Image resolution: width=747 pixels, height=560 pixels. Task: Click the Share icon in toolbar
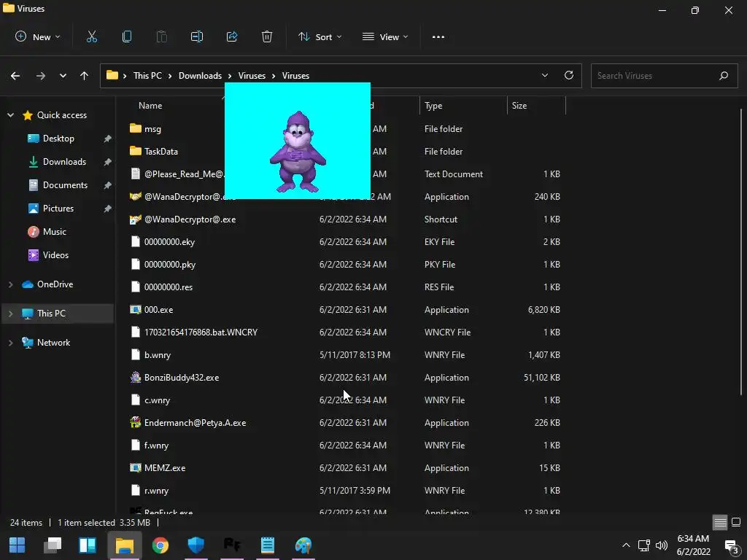[x=232, y=36]
